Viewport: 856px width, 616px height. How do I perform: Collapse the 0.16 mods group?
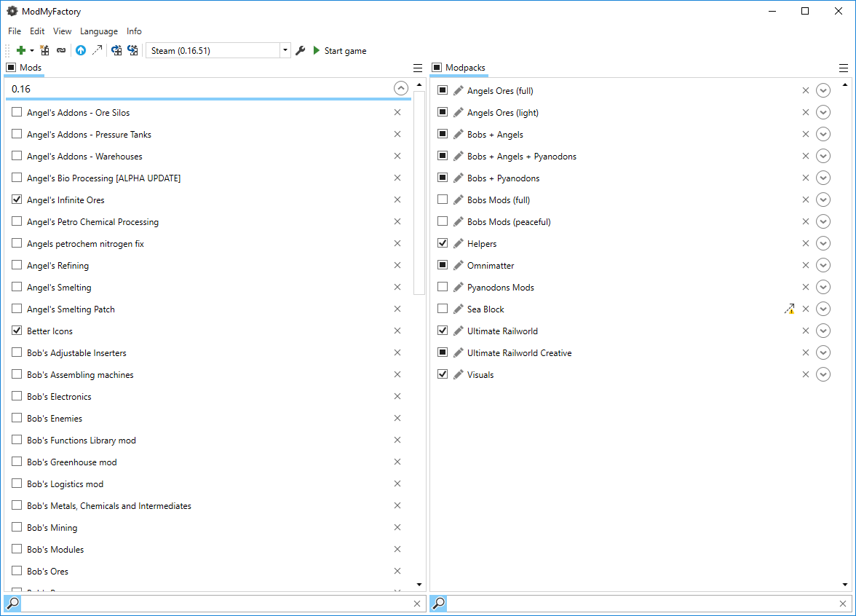pos(400,89)
